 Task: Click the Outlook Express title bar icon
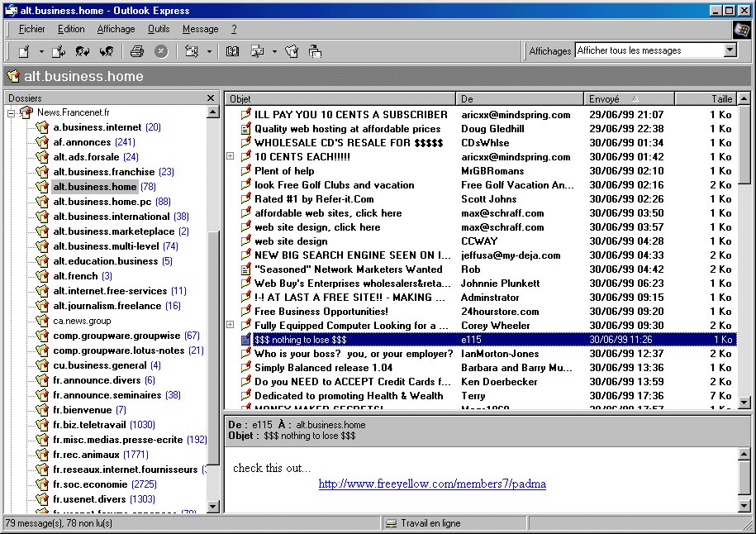tap(11, 10)
